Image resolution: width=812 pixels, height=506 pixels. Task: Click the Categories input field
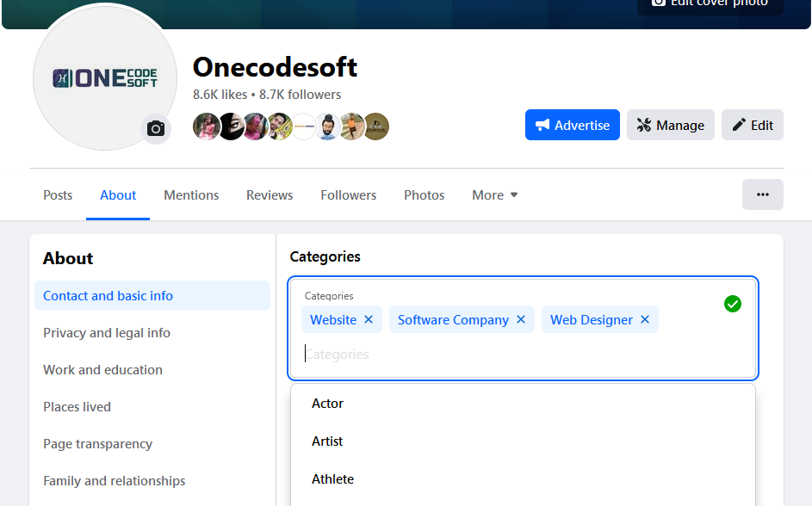click(x=431, y=354)
